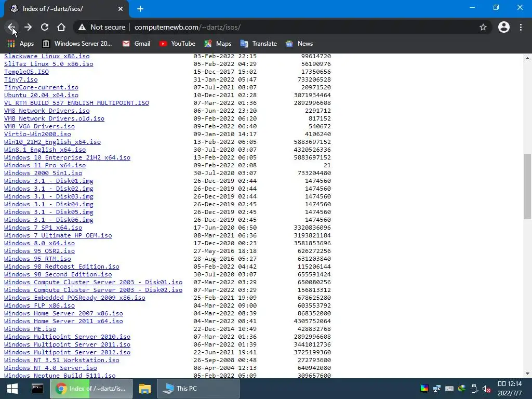
Task: Click Windows_3.1_-_Disk03.img link
Action: [48, 196]
